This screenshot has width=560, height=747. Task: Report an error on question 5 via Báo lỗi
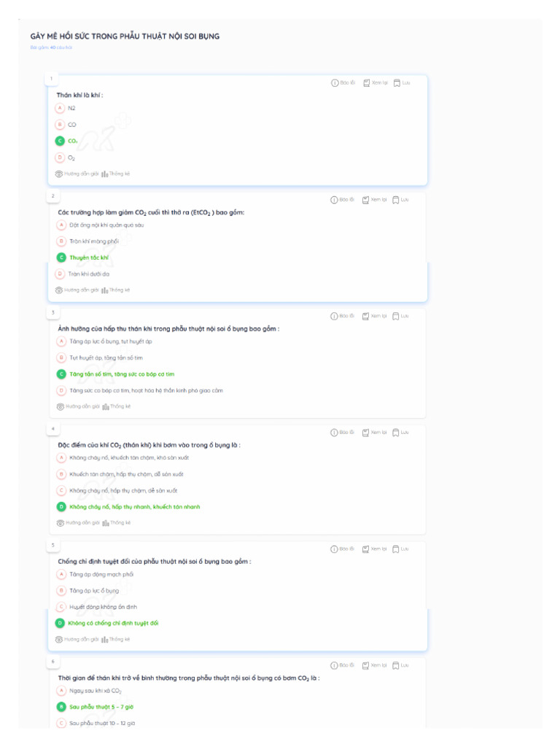click(x=335, y=549)
